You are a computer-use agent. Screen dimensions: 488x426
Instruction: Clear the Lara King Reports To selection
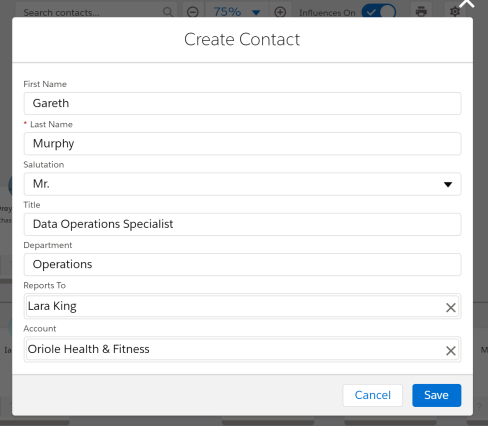(x=451, y=307)
